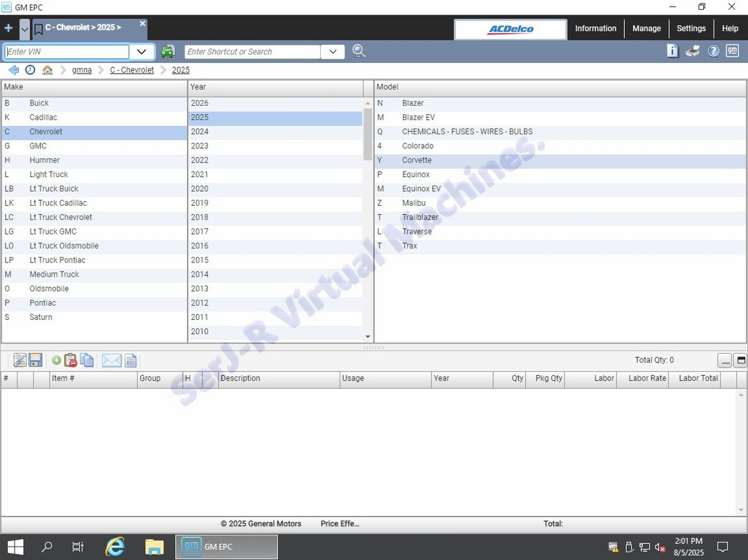Screen dimensions: 748x560
Task: Focus the Enter VIN input field
Action: click(x=67, y=52)
